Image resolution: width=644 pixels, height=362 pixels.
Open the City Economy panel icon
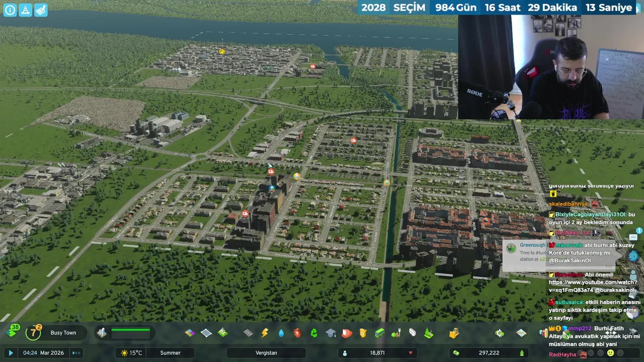point(500,333)
